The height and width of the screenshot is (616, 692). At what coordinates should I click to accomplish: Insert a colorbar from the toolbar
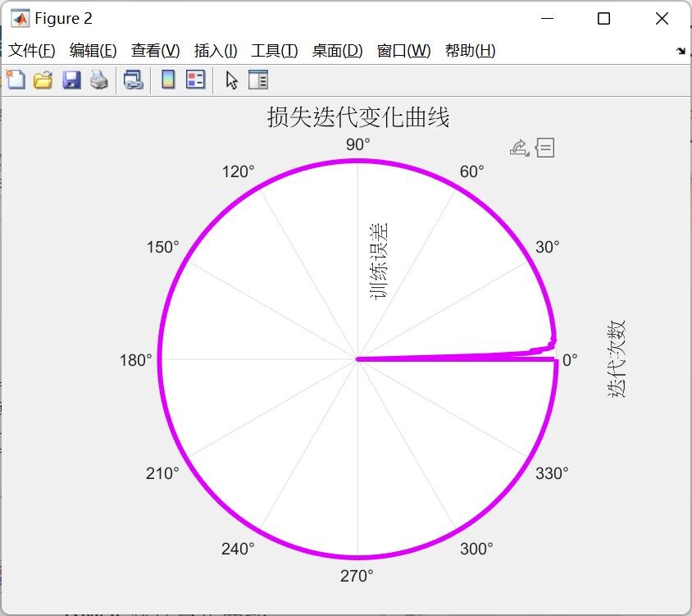click(168, 80)
